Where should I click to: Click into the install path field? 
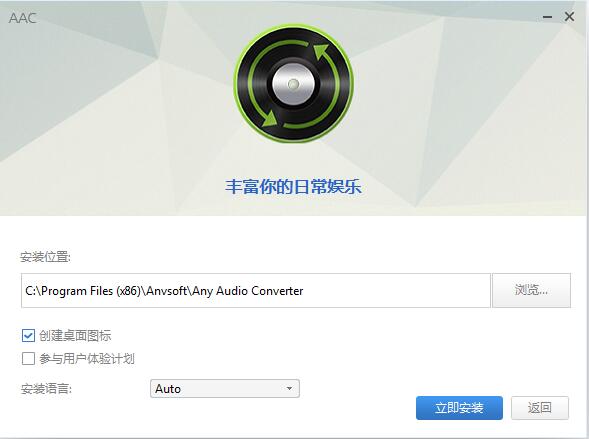tap(256, 290)
